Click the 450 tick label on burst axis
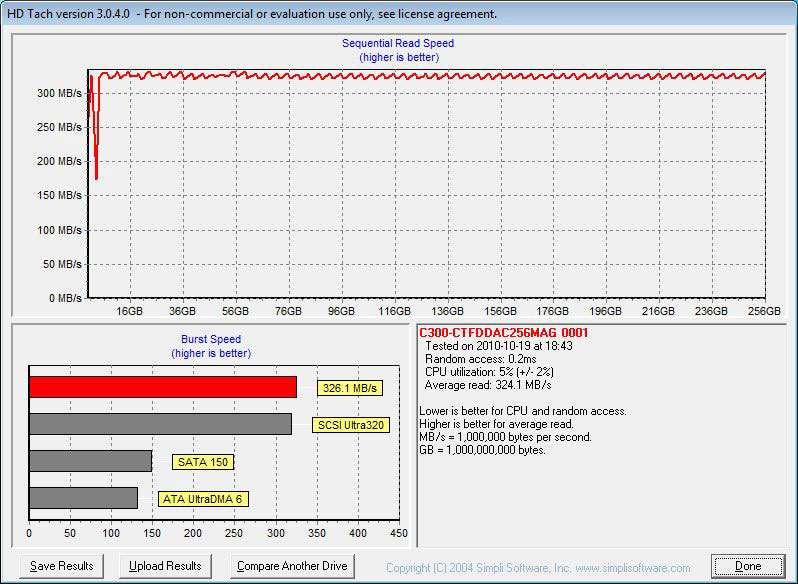 click(399, 533)
